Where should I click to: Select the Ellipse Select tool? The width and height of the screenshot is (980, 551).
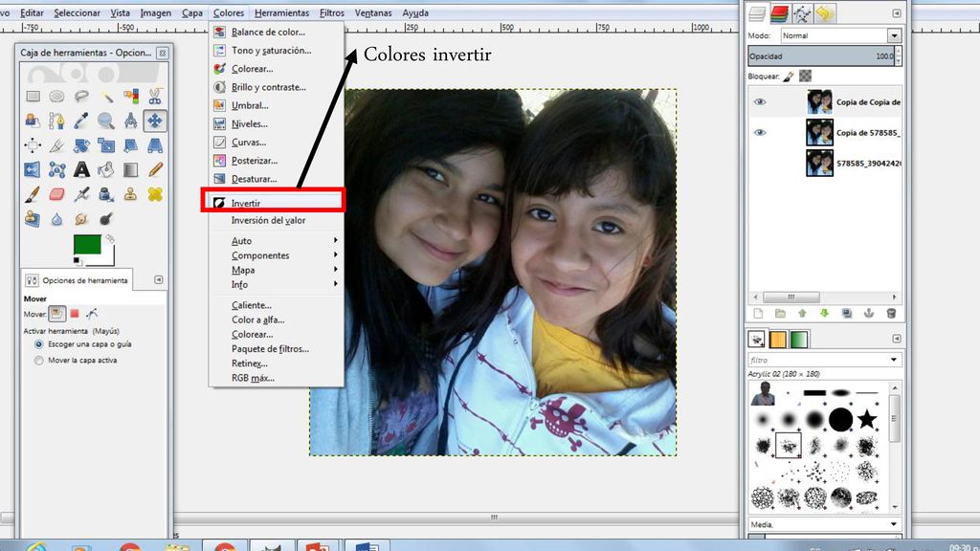[56, 97]
